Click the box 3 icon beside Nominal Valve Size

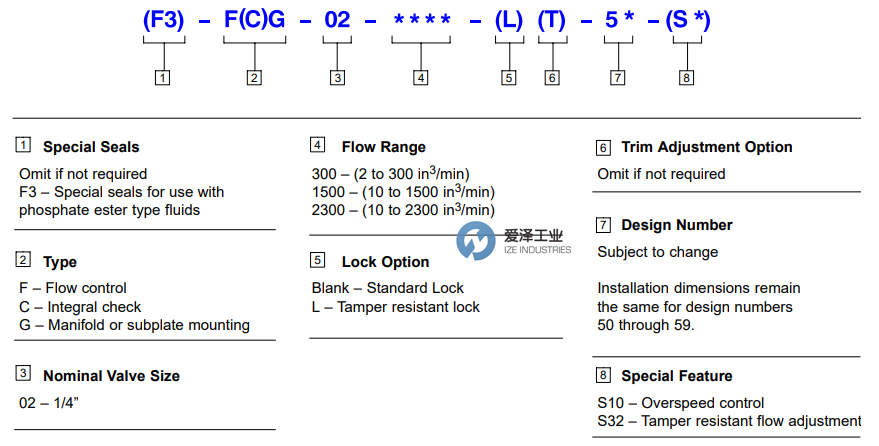tap(23, 375)
